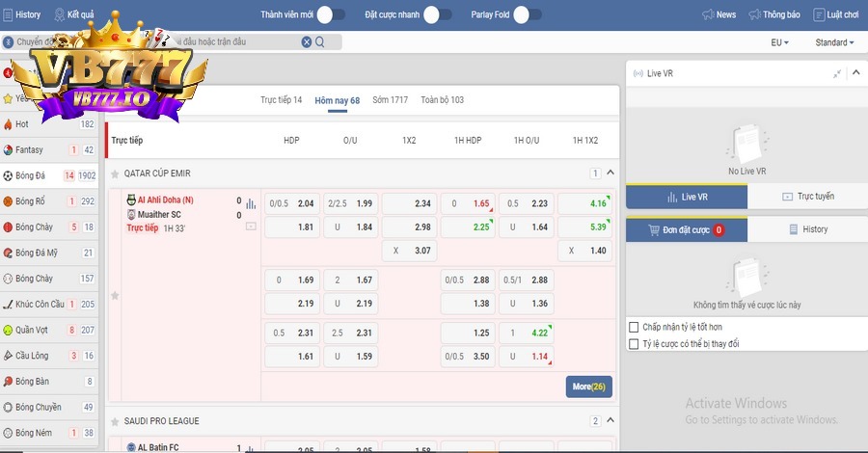Select Cầu Lông badminton icon
Viewport: 868px width, 453px height.
pos(8,356)
